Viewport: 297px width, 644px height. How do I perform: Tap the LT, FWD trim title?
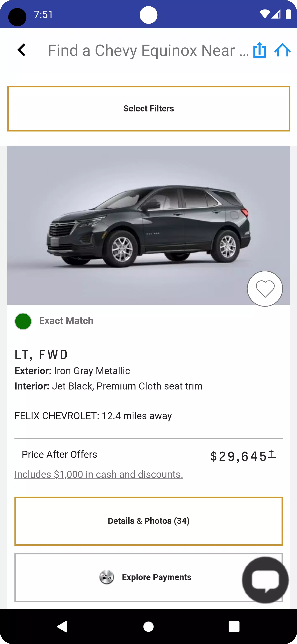pyautogui.click(x=41, y=354)
